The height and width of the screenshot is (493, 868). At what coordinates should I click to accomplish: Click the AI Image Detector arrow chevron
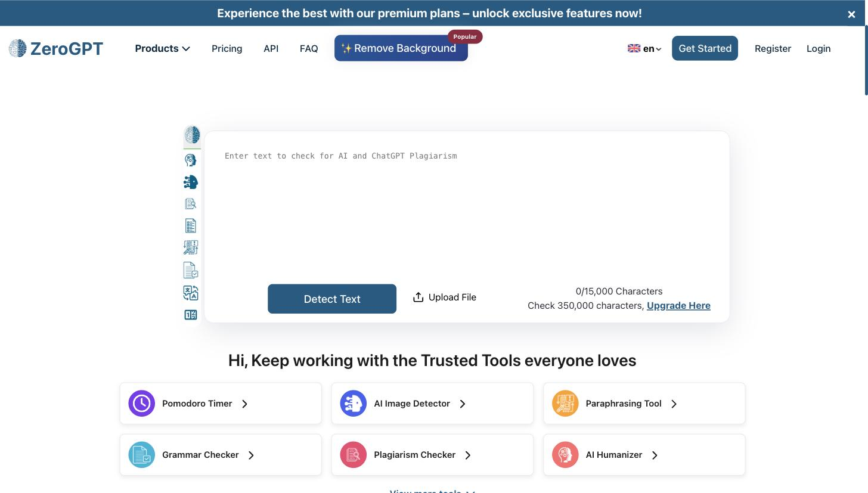coord(463,404)
